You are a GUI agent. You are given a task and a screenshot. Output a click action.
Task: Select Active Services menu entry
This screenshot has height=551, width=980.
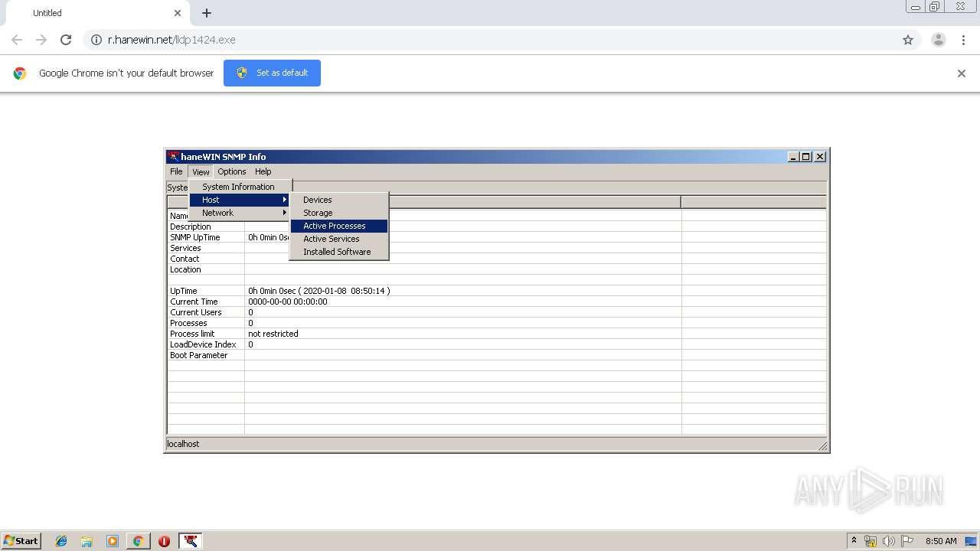[339, 239]
